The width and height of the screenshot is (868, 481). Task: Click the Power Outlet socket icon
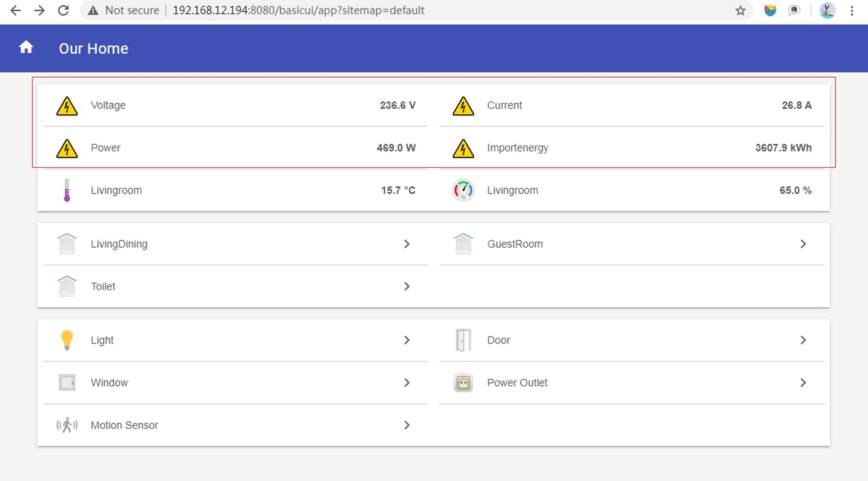463,383
